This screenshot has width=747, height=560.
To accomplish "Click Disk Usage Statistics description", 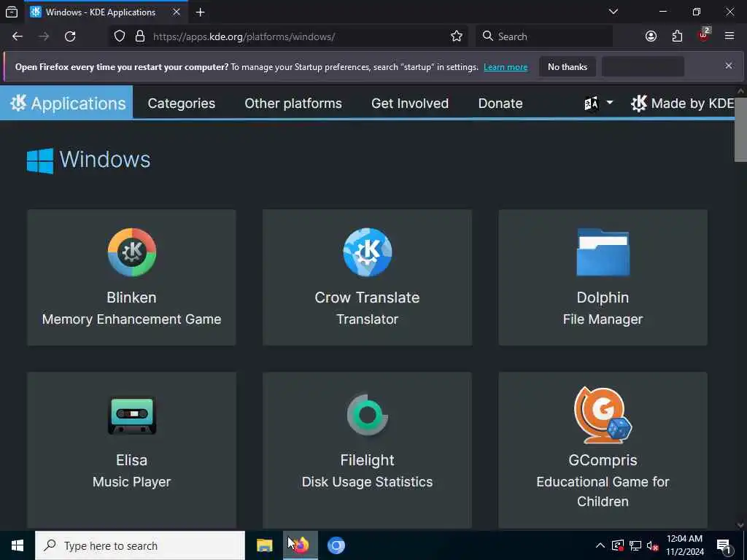I will [x=368, y=482].
